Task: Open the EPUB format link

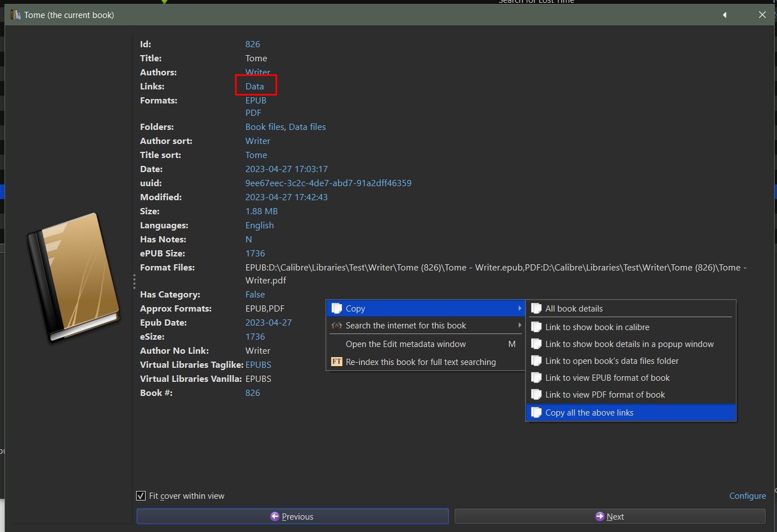Action: pyautogui.click(x=256, y=100)
